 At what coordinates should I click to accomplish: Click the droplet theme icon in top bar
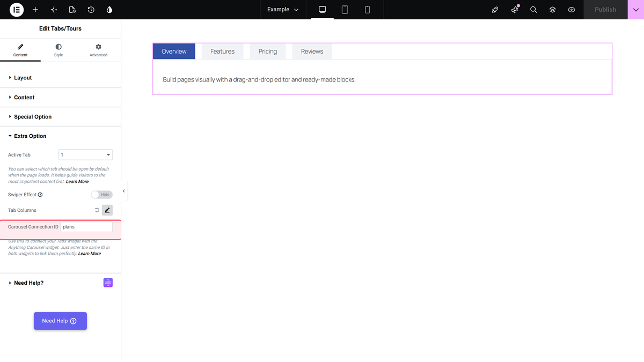109,10
